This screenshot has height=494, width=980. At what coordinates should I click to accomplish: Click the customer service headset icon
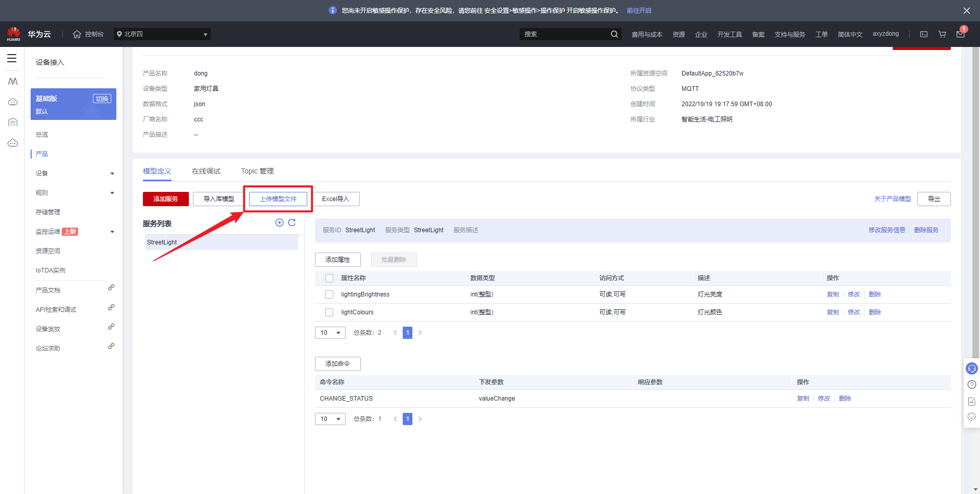click(x=972, y=368)
